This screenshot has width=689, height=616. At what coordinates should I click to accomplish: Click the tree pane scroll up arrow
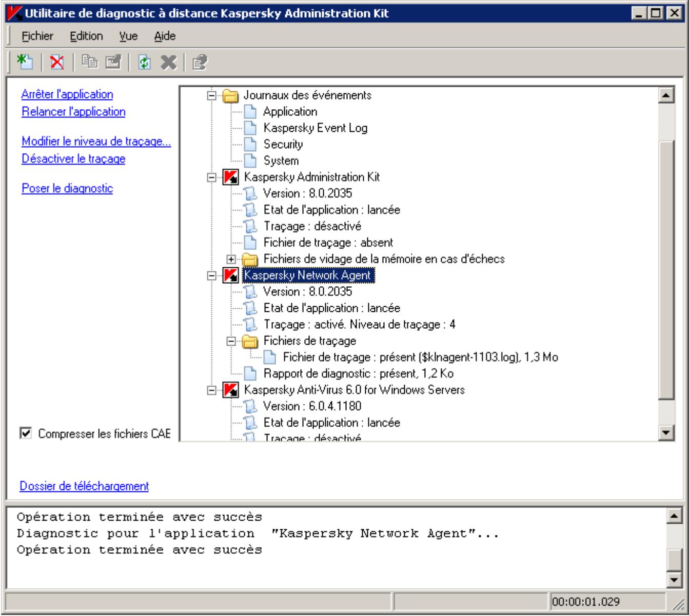[666, 95]
